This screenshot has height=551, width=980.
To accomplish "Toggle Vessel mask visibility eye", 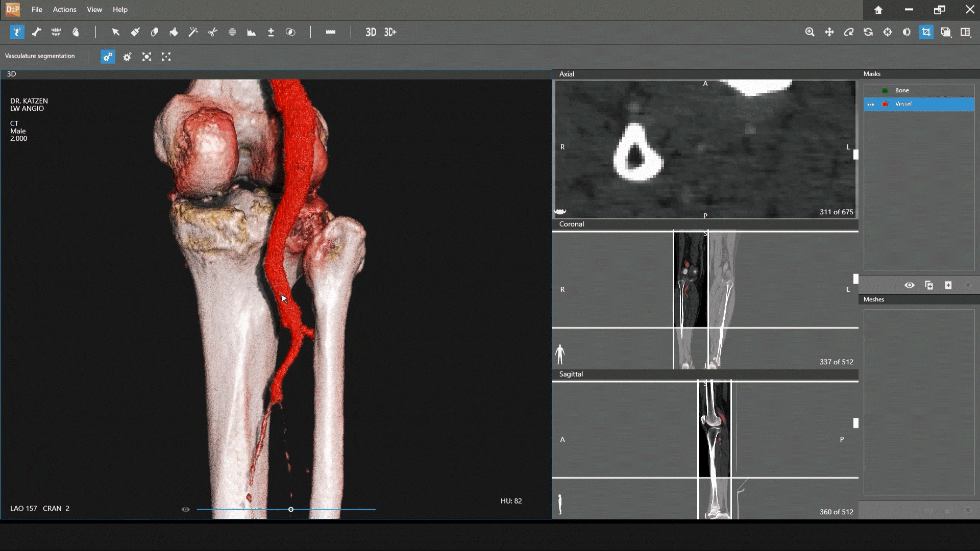I will pyautogui.click(x=871, y=105).
